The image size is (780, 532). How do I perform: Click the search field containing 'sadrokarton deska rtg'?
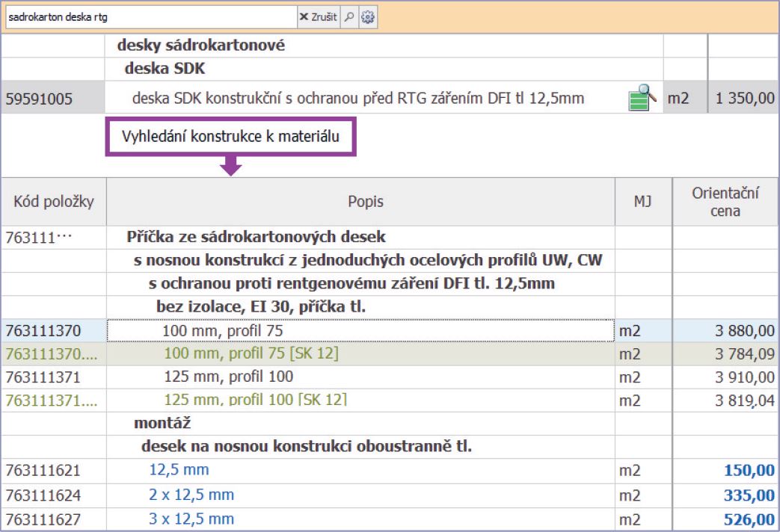coord(150,17)
